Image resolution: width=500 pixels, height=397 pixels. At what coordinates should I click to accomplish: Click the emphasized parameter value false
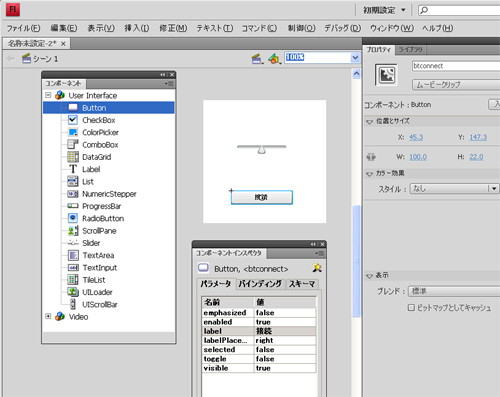click(285, 313)
